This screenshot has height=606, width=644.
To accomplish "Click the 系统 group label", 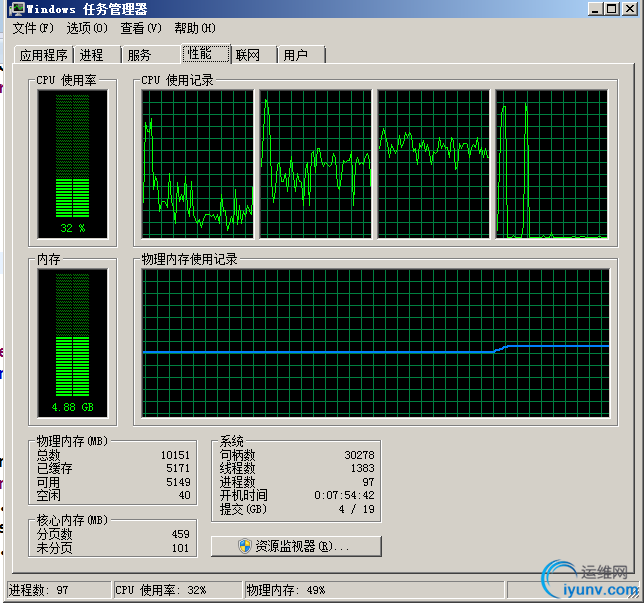I will coord(232,441).
